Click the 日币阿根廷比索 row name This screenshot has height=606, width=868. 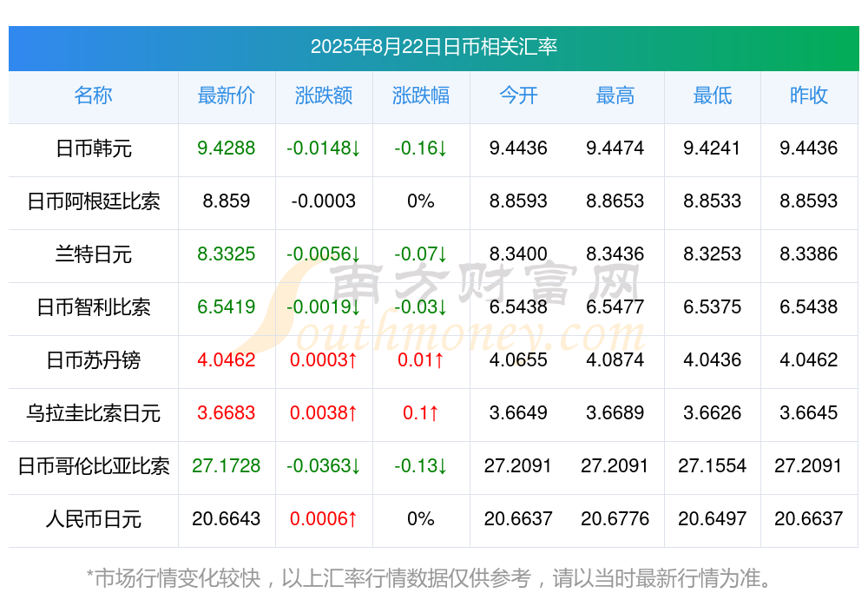click(94, 201)
